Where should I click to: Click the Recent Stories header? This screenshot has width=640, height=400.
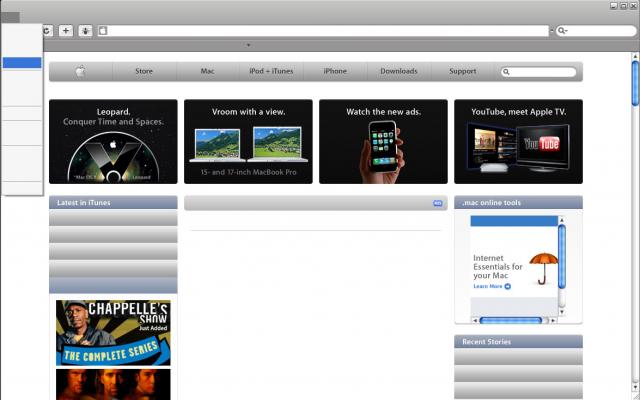click(518, 342)
